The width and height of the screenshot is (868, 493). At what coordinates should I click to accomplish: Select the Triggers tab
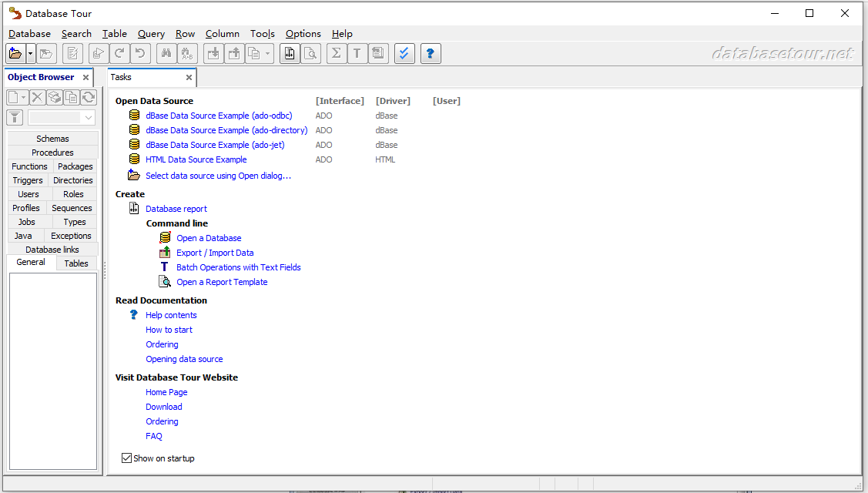tap(28, 180)
